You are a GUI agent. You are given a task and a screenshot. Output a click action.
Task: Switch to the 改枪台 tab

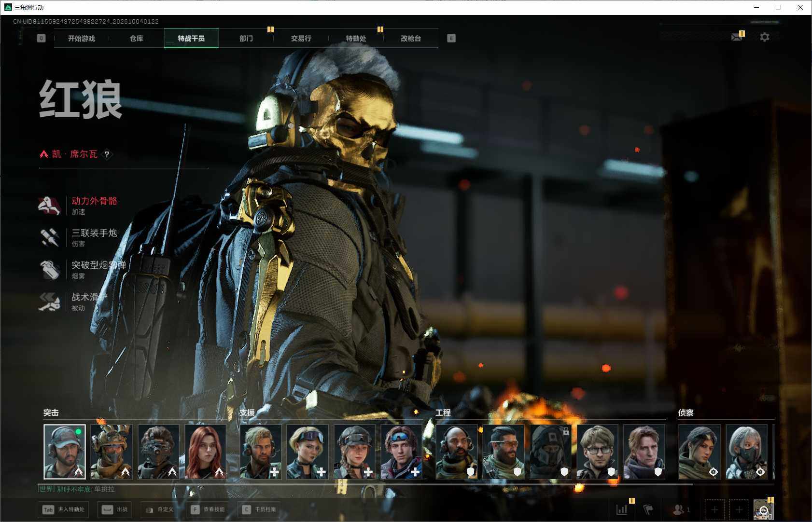click(x=411, y=38)
